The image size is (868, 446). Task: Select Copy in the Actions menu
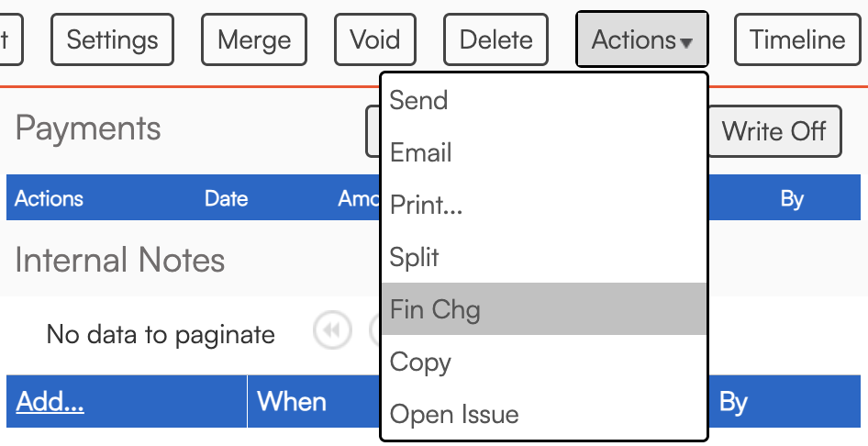[x=420, y=362]
